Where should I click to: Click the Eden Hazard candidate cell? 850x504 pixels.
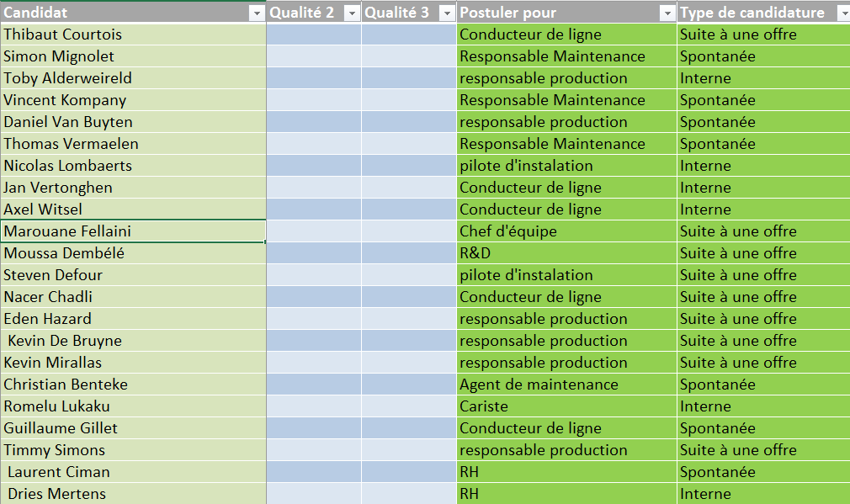pos(133,319)
